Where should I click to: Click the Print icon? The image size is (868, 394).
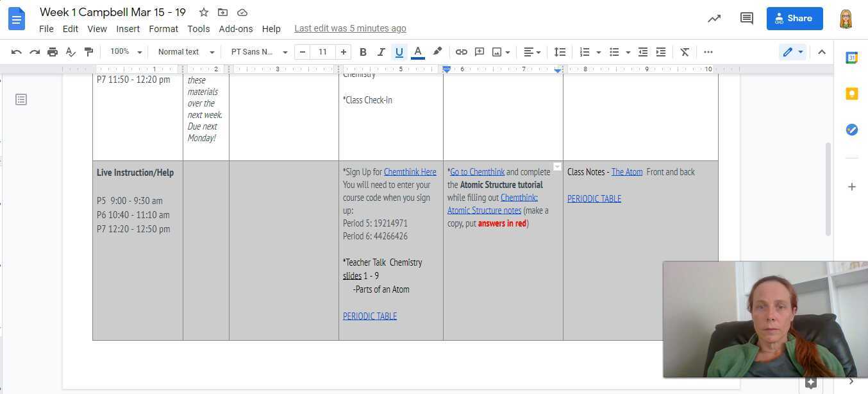(x=53, y=52)
